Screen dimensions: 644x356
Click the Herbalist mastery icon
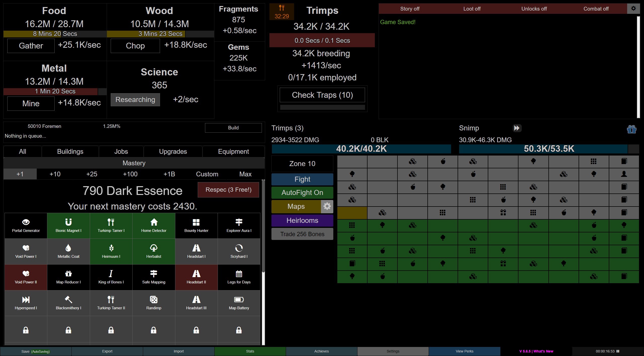point(153,251)
